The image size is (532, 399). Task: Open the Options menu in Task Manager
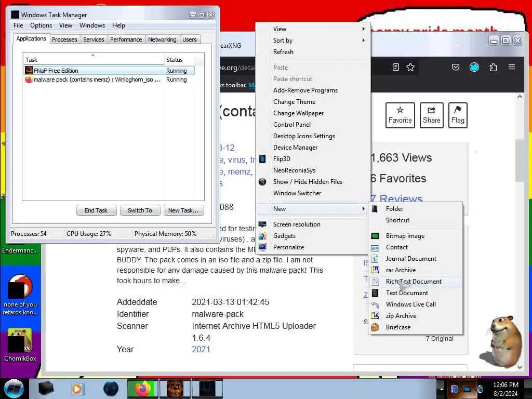pyautogui.click(x=41, y=25)
